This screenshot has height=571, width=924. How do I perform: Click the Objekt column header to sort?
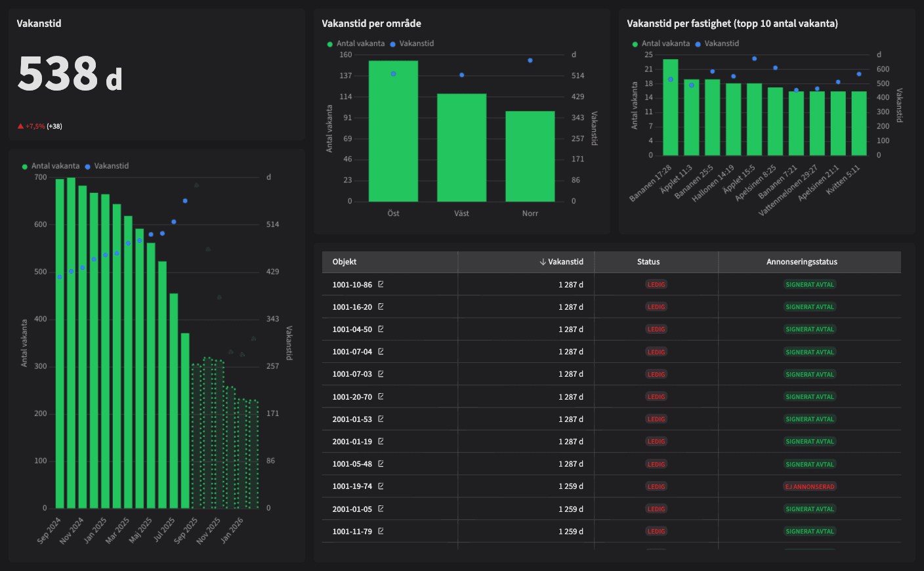point(344,261)
